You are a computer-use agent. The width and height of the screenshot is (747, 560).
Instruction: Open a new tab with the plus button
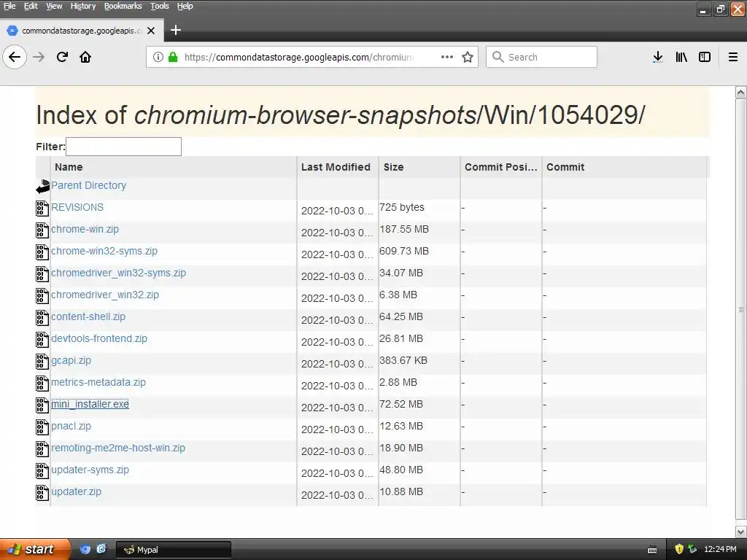[x=175, y=30]
